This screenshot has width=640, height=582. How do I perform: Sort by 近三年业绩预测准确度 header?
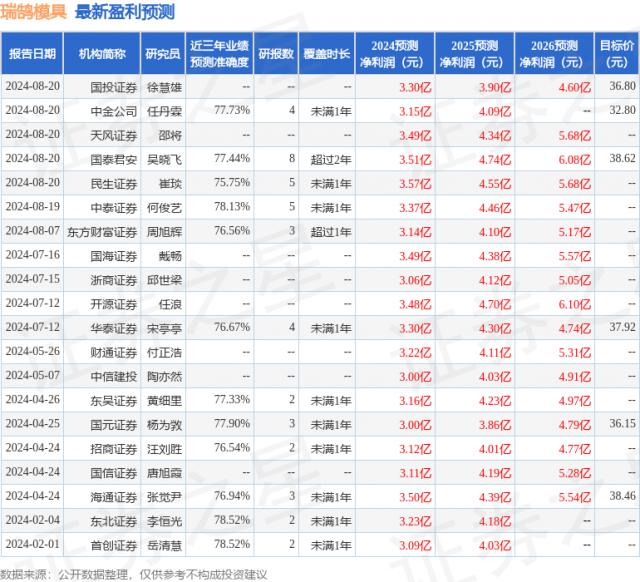[x=219, y=54]
